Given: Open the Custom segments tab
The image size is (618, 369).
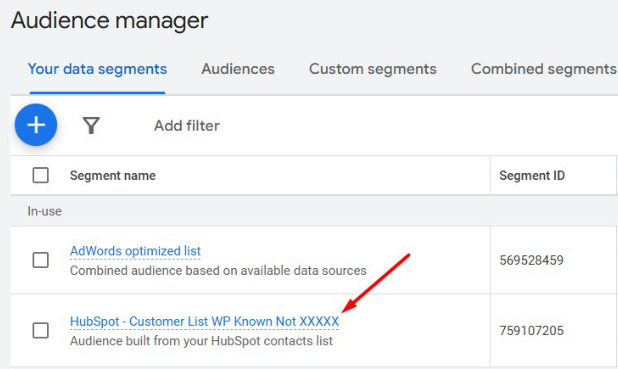Looking at the screenshot, I should tap(372, 69).
